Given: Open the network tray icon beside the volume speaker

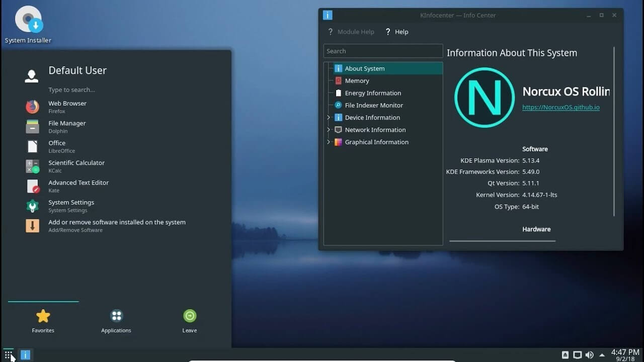Looking at the screenshot, I should click(x=577, y=355).
